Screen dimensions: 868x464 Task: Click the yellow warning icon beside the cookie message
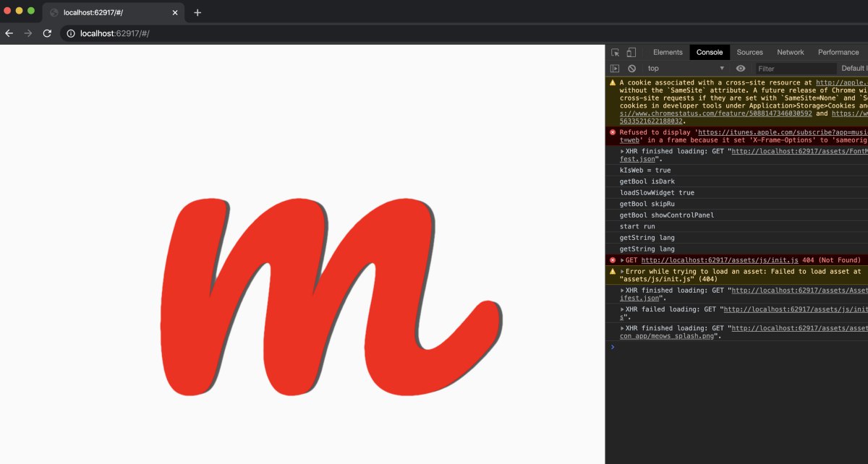(x=613, y=82)
